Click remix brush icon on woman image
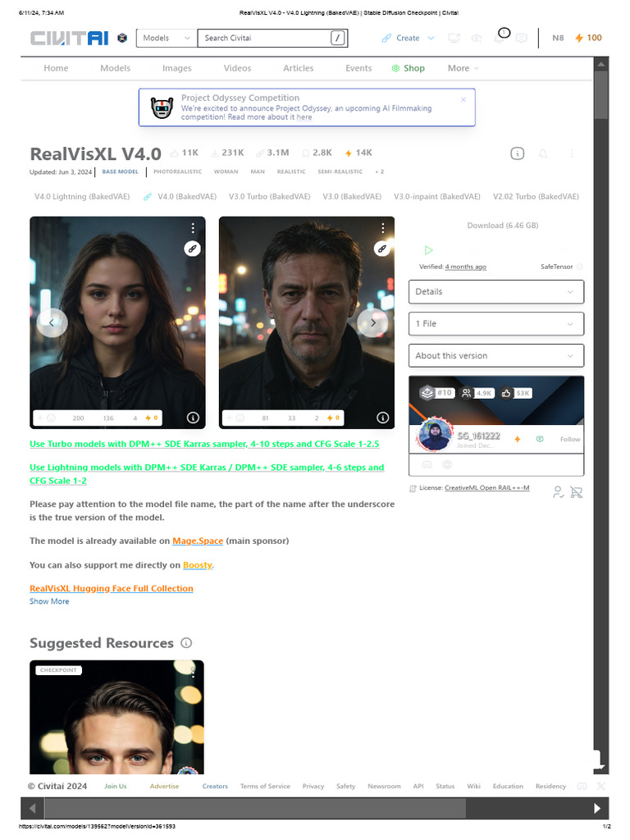This screenshot has height=840, width=630. (x=192, y=249)
